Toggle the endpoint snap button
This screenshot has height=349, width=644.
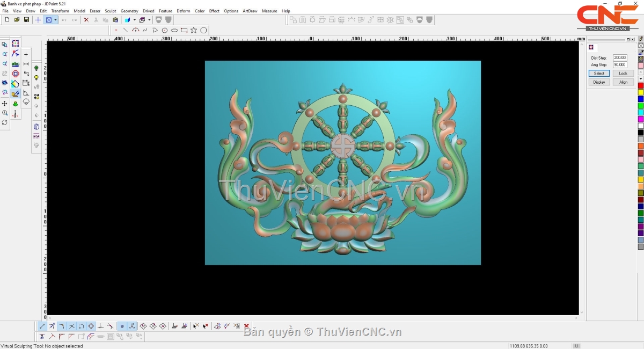click(x=42, y=326)
